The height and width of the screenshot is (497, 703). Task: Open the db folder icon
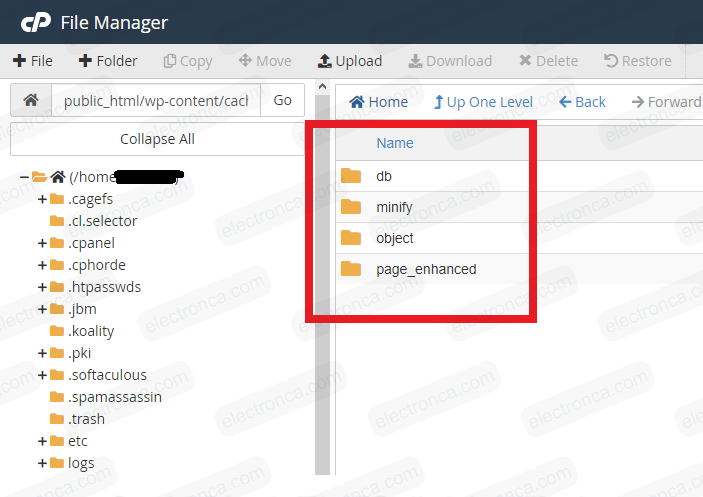point(351,176)
